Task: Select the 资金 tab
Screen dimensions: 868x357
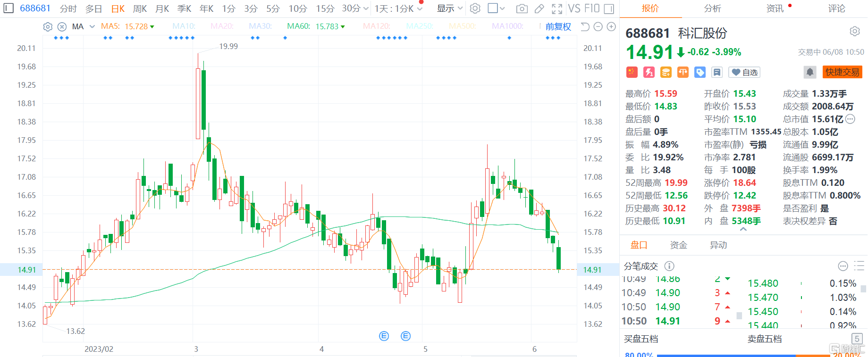Action: [x=679, y=245]
